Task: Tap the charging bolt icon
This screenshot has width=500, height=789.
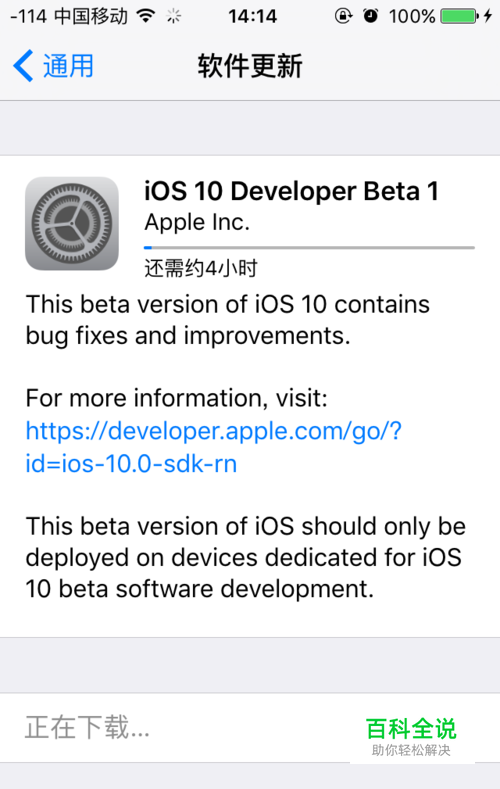Action: (x=487, y=16)
